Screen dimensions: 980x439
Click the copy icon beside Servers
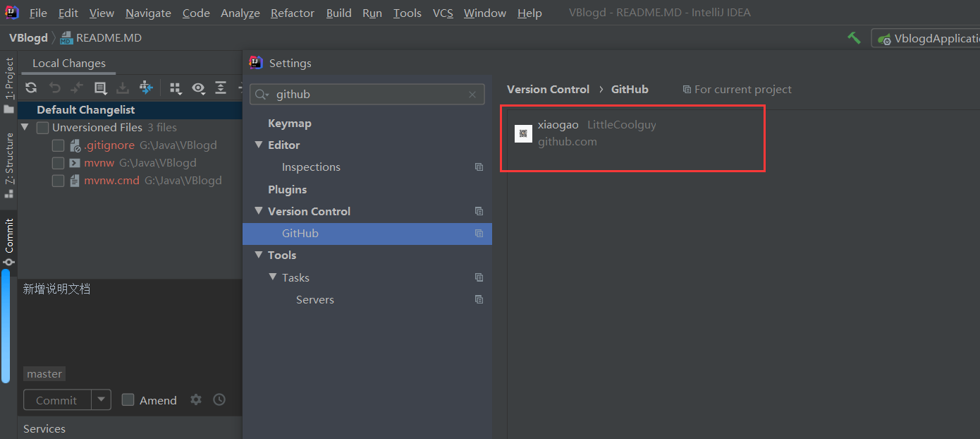click(x=479, y=299)
